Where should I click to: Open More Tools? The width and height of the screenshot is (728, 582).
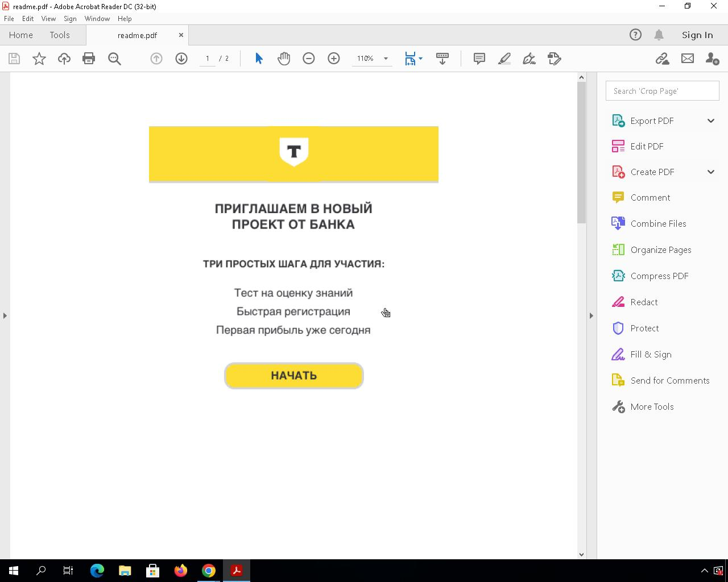tap(652, 406)
